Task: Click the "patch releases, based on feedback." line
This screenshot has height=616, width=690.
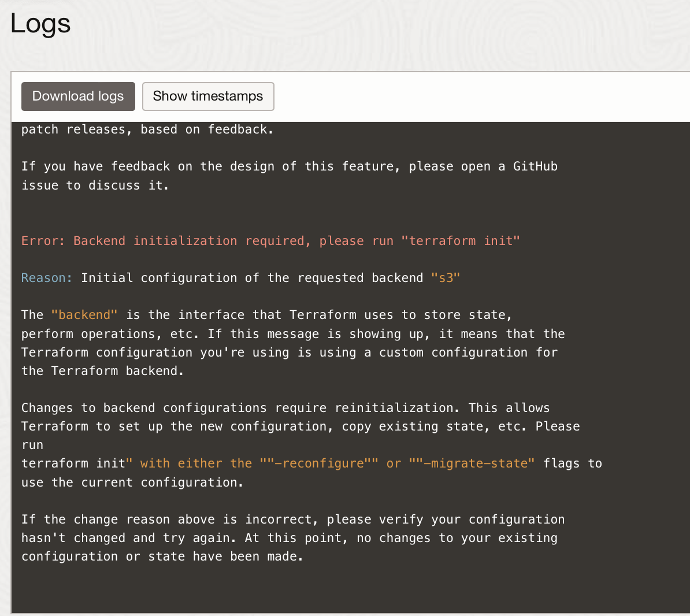Action: click(x=147, y=129)
